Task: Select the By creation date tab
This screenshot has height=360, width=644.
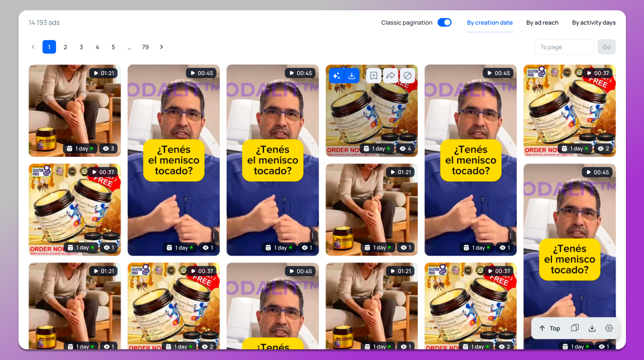Action: pos(489,23)
